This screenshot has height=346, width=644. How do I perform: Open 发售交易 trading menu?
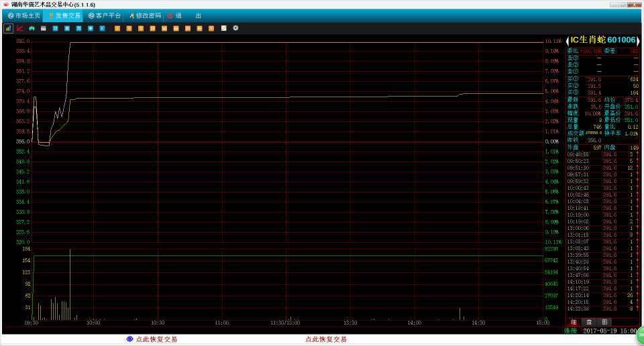tap(64, 15)
